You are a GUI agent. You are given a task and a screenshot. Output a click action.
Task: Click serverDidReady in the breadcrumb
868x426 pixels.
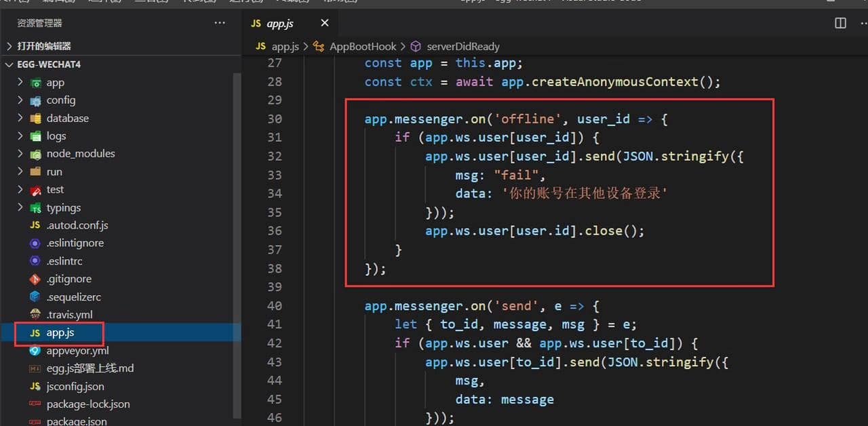pyautogui.click(x=462, y=46)
